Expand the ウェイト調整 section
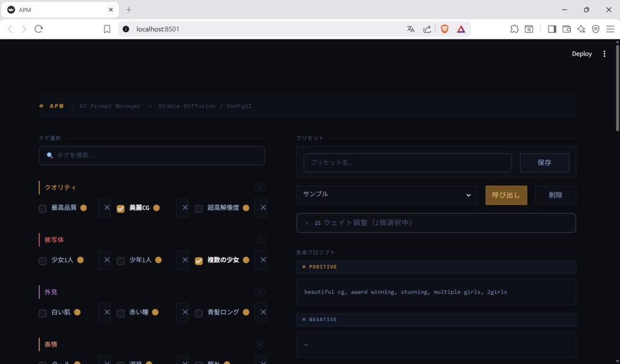This screenshot has height=364, width=620. tap(436, 223)
